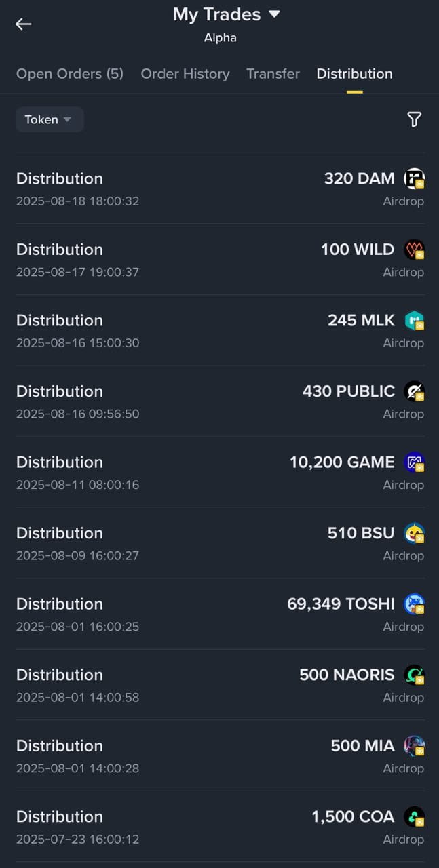Tap the NAORIS token icon
Viewport: 439px width, 868px height.
(414, 675)
